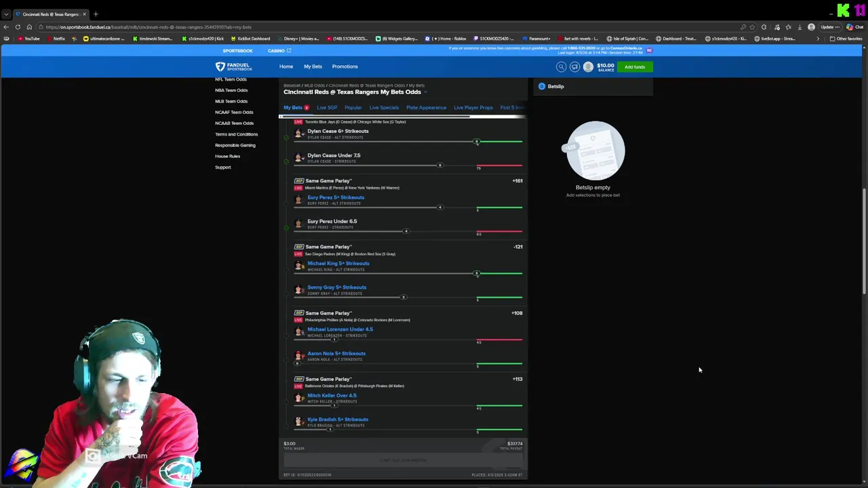Open Promotions in the top navigation
The height and width of the screenshot is (488, 868).
click(x=344, y=66)
